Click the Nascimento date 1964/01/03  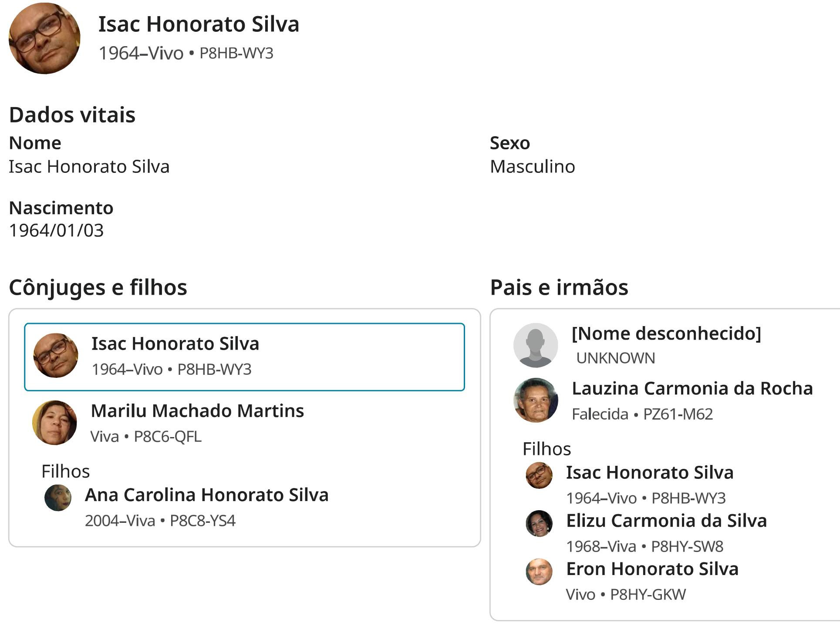57,231
